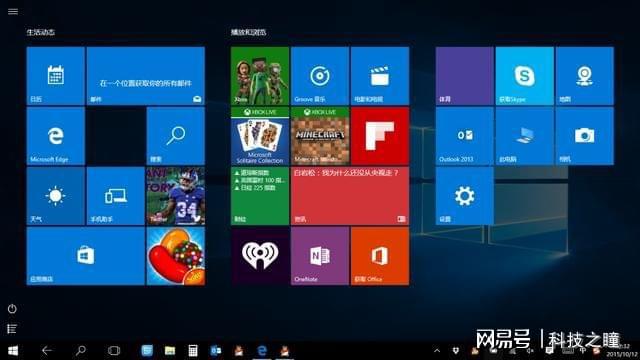Switch to Edge on the taskbar

pos(262,351)
